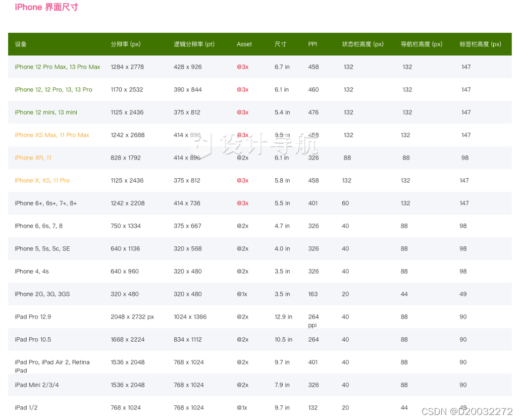Click the '12.9 in' size cell
520x420 pixels.
[283, 317]
